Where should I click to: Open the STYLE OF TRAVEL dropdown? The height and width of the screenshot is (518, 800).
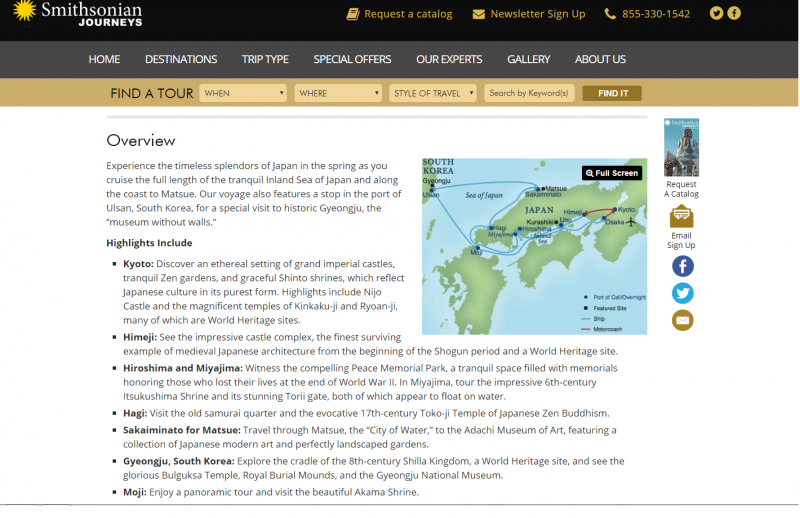click(x=433, y=93)
